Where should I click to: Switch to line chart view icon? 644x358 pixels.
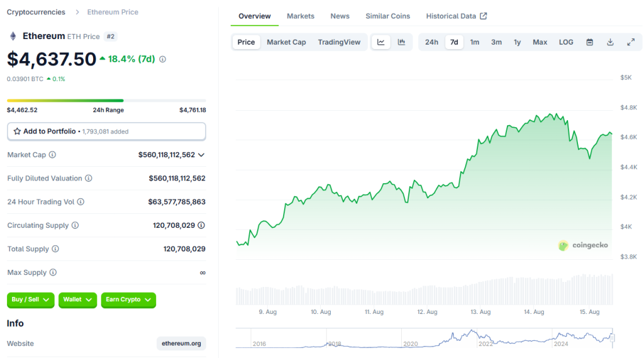(380, 42)
